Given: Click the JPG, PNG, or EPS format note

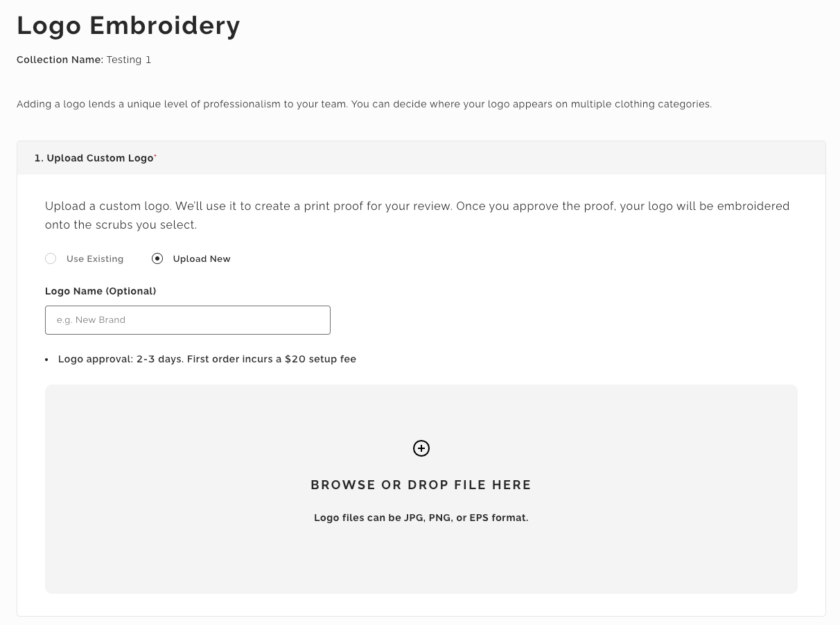Looking at the screenshot, I should (421, 518).
